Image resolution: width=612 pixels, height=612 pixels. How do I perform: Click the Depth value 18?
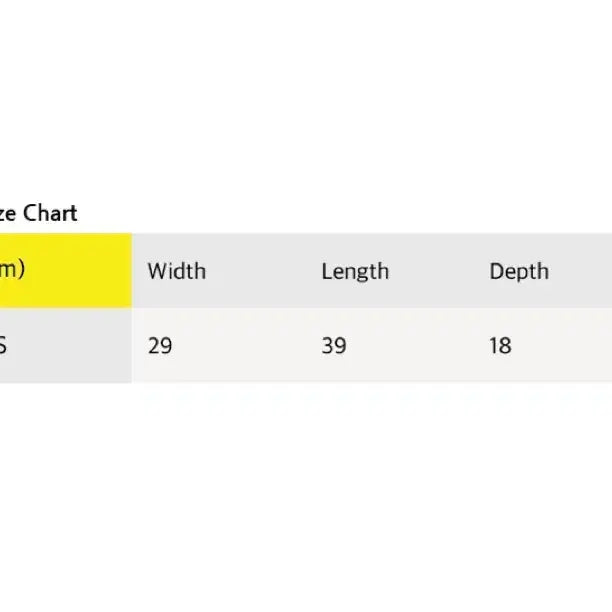[x=500, y=346]
